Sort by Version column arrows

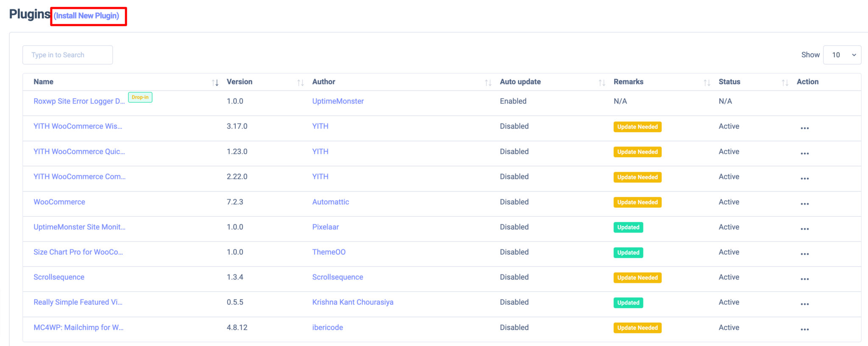(300, 83)
